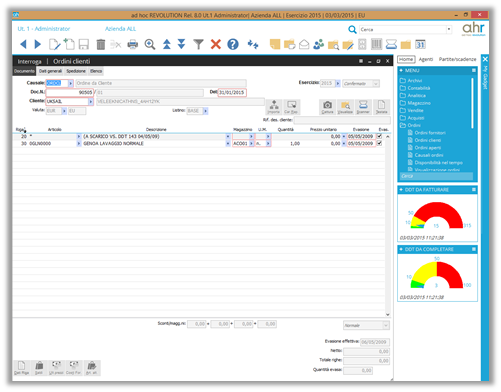Screen dimensions: 501x392
Task: Open the Normale dropdown near bottom
Action: 366,325
